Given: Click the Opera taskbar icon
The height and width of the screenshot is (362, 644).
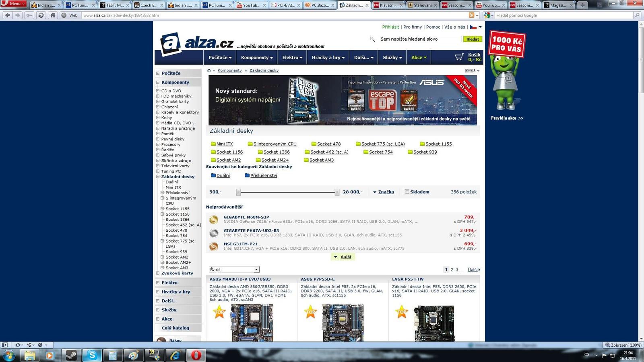Looking at the screenshot, I should 196,355.
